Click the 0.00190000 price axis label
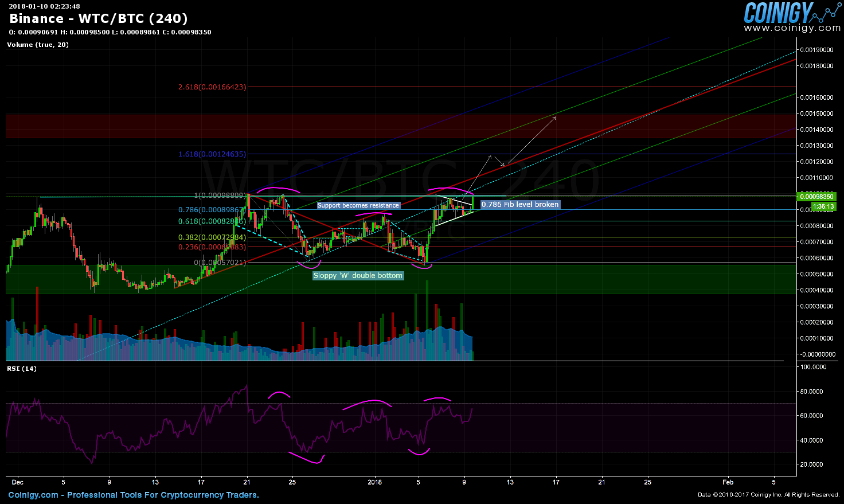The image size is (844, 504). point(818,50)
